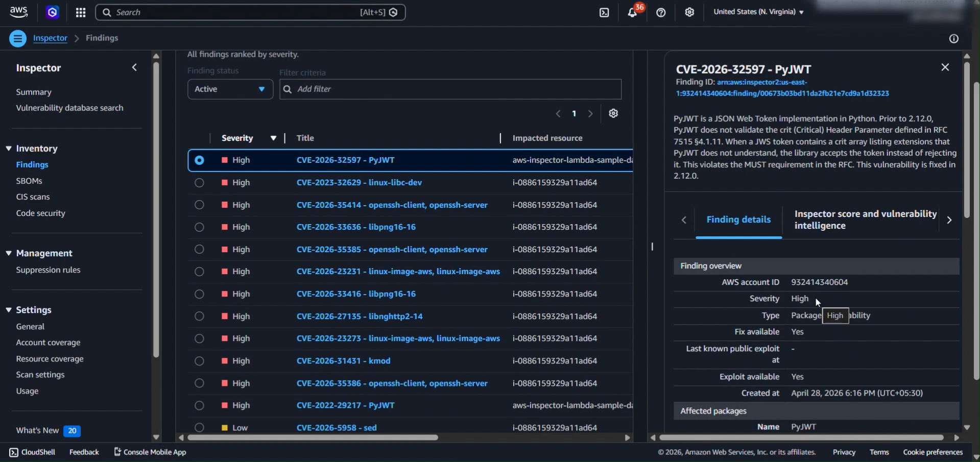Open the region selector United States (N. Virginia)

758,12
